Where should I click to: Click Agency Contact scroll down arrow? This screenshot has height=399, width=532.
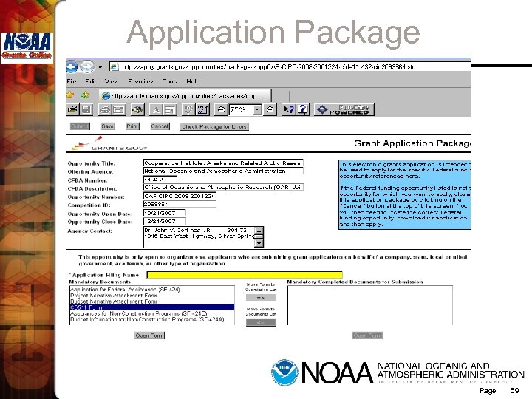point(259,243)
